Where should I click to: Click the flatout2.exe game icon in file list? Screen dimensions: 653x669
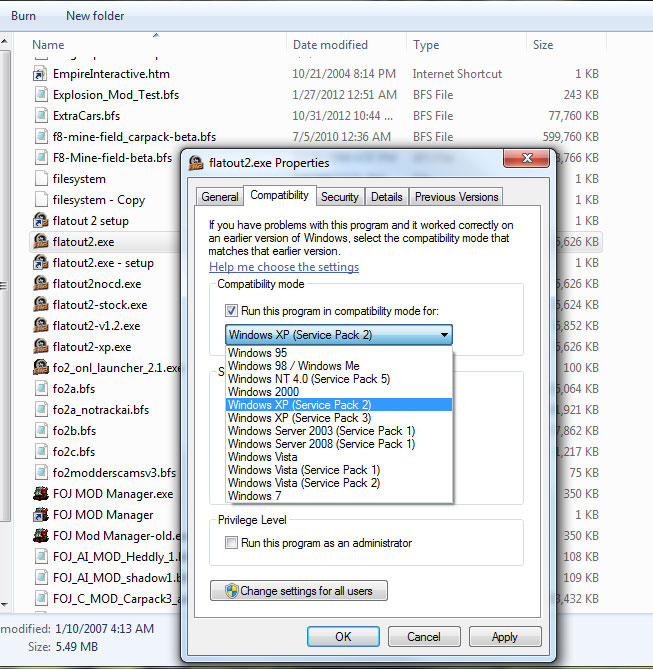41,241
